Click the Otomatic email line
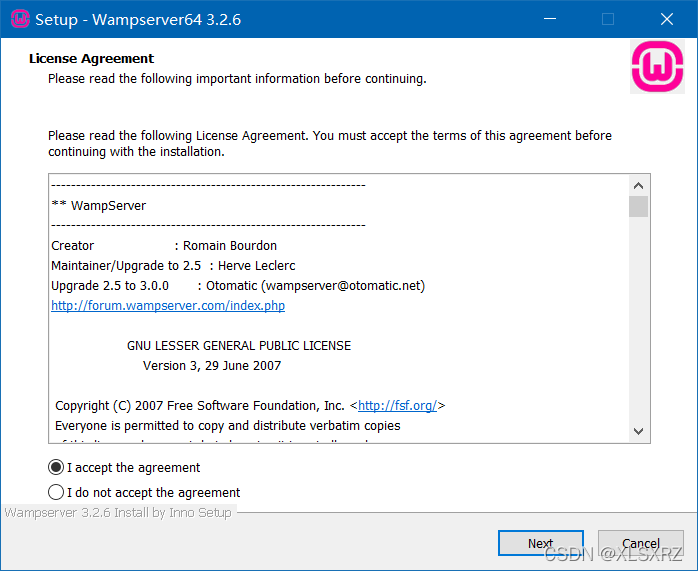Viewport: 698px width, 571px height. 238,286
